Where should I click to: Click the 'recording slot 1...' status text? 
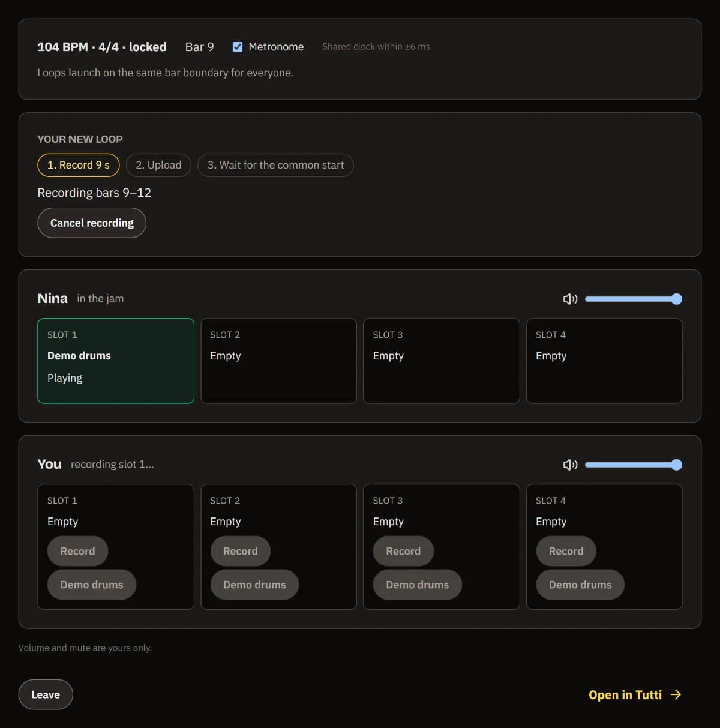point(112,465)
